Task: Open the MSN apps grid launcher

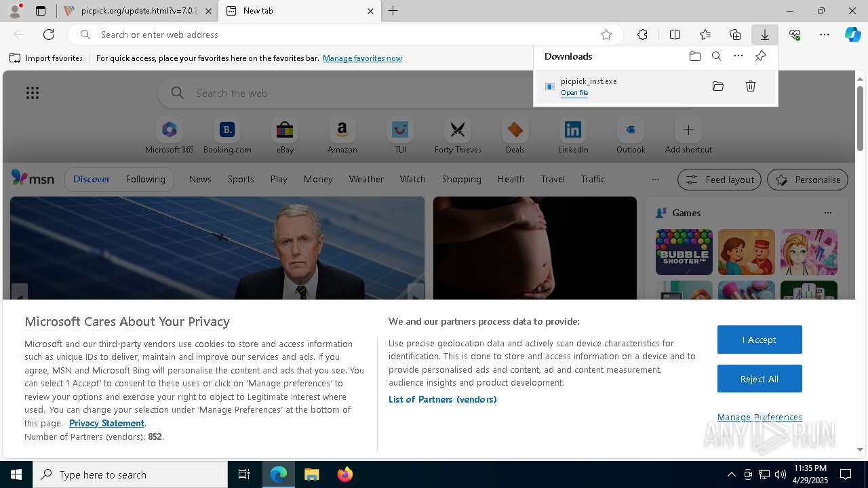Action: pos(33,93)
